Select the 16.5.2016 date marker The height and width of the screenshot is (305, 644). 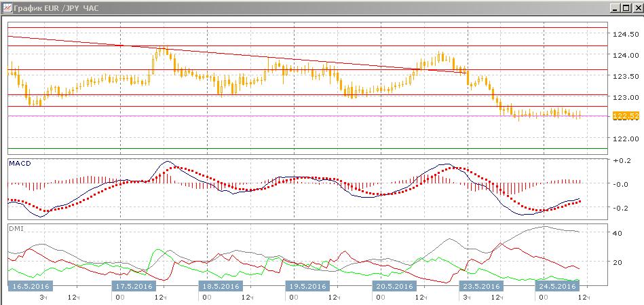(x=31, y=286)
